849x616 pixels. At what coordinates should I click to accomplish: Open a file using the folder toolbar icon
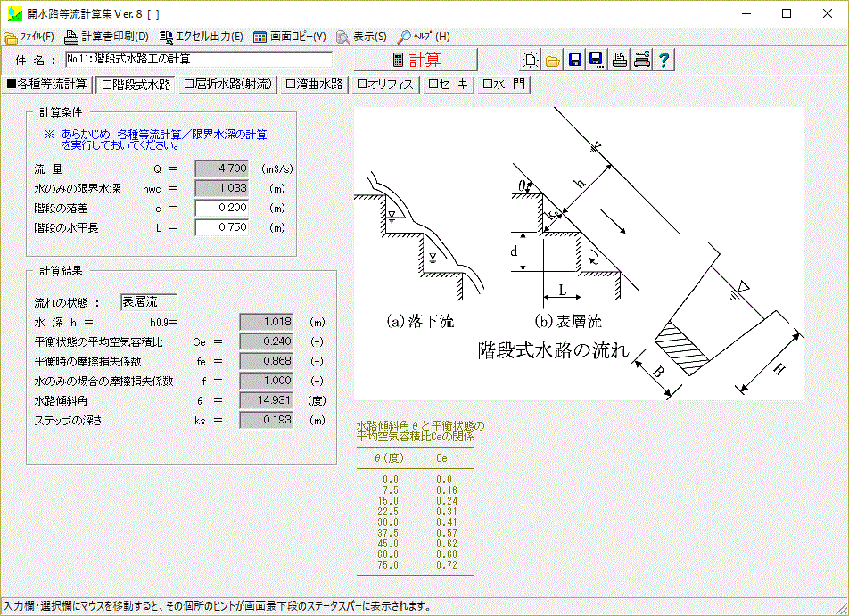[x=552, y=60]
